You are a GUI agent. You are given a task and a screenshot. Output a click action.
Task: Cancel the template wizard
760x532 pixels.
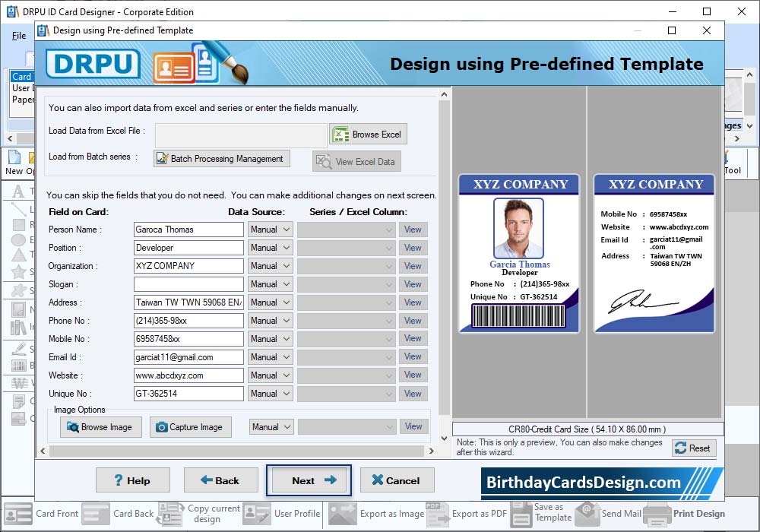[397, 480]
